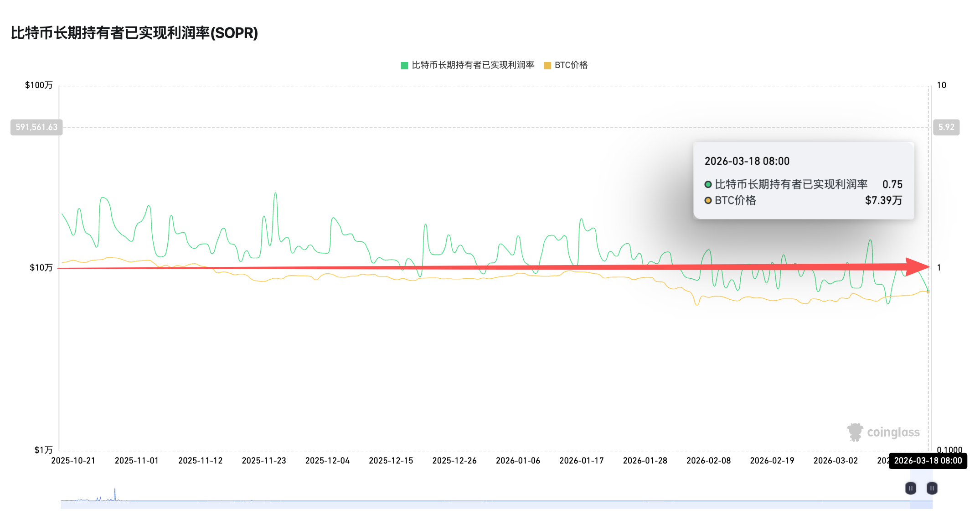Click the $10万 label on left axis
This screenshot has height=521, width=980.
pos(41,267)
